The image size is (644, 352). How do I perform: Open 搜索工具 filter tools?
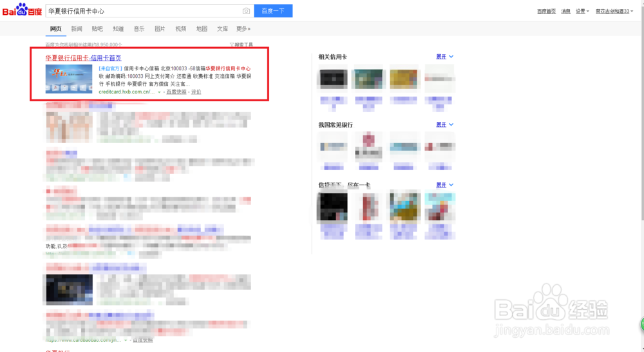pos(241,44)
